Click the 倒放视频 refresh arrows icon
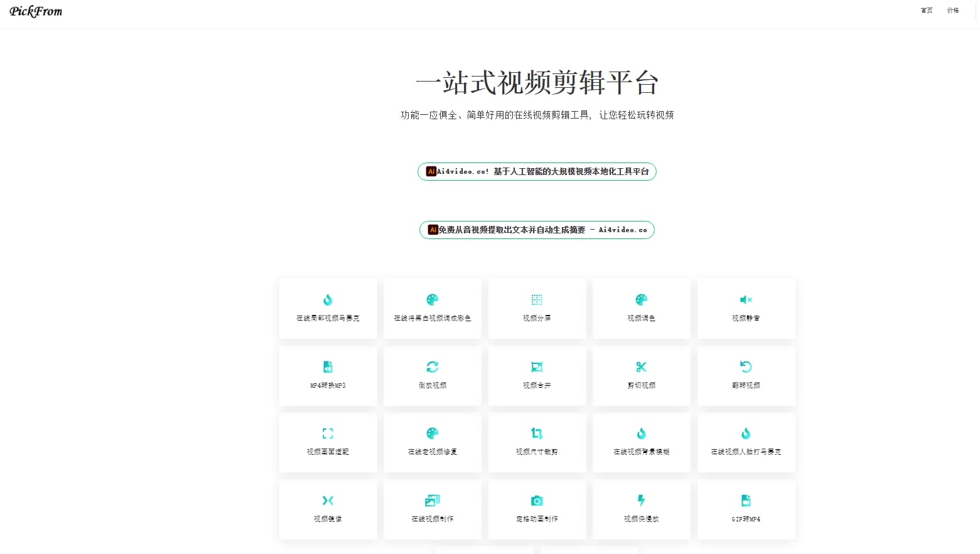This screenshot has width=980, height=554. [433, 367]
